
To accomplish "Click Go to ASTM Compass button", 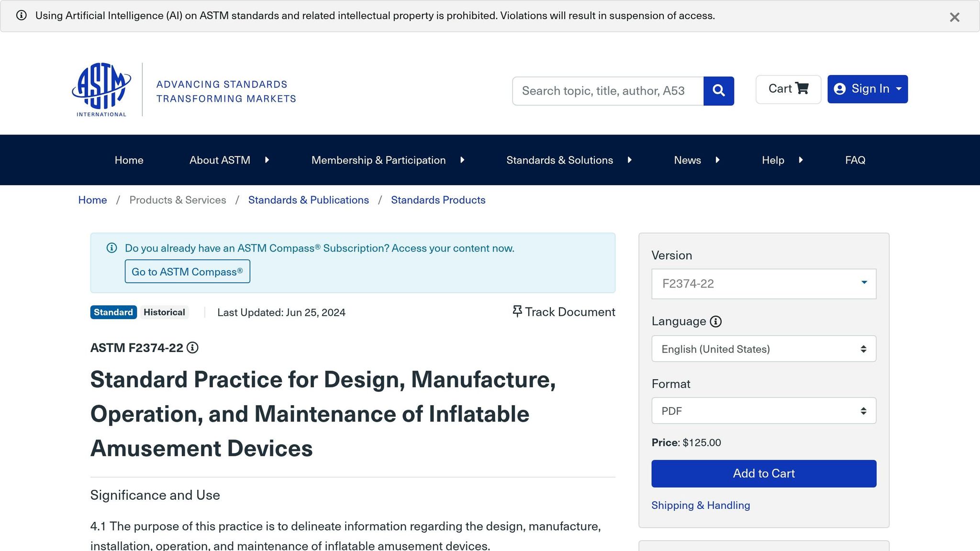I will [x=187, y=271].
